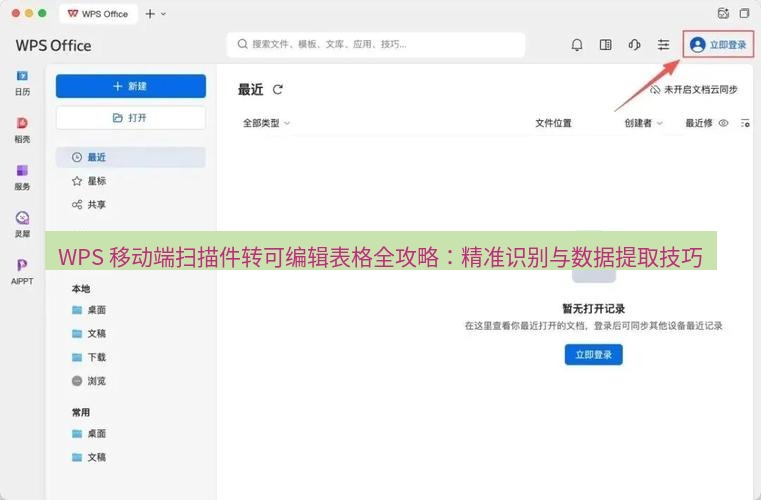
Task: Open the settings sliders icon in header
Action: click(x=663, y=45)
